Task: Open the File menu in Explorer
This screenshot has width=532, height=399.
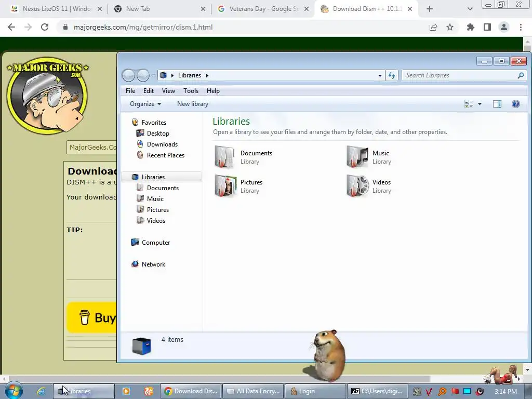Action: 130,91
